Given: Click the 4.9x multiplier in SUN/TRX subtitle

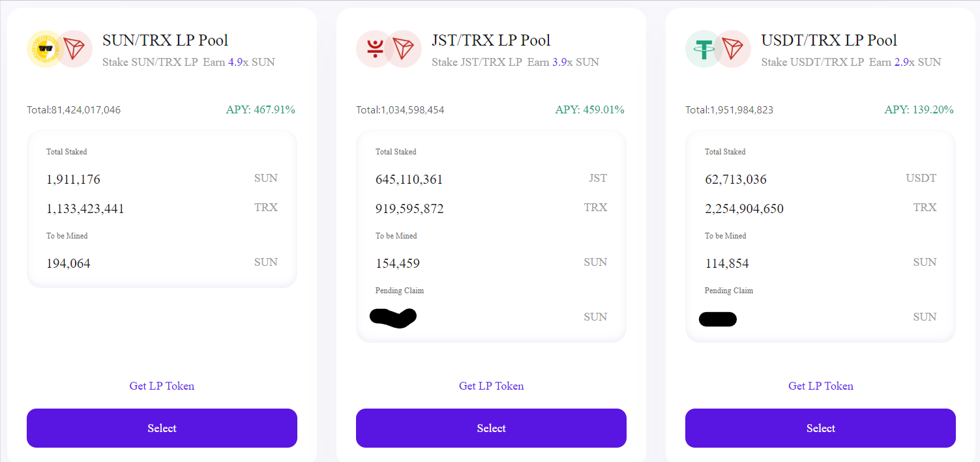Looking at the screenshot, I should click(x=238, y=63).
